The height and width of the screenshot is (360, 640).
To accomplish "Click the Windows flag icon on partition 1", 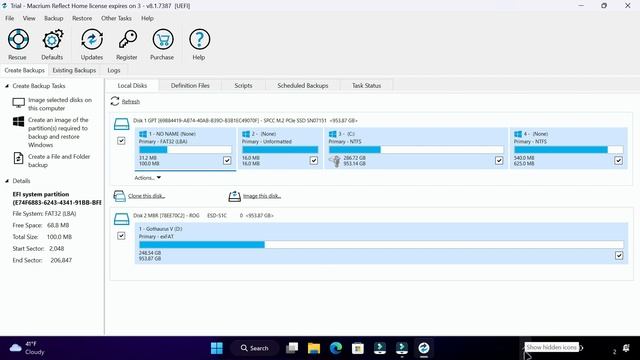I will pos(143,134).
